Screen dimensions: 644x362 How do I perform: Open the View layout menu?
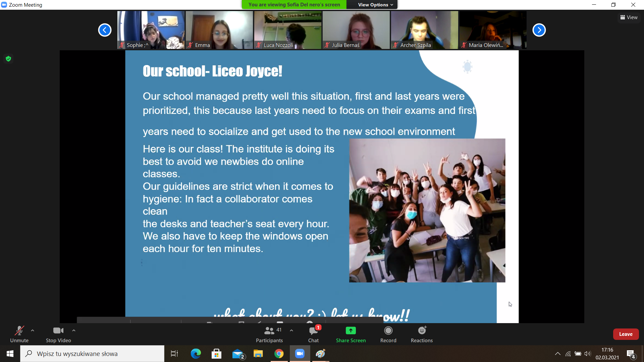coord(629,17)
